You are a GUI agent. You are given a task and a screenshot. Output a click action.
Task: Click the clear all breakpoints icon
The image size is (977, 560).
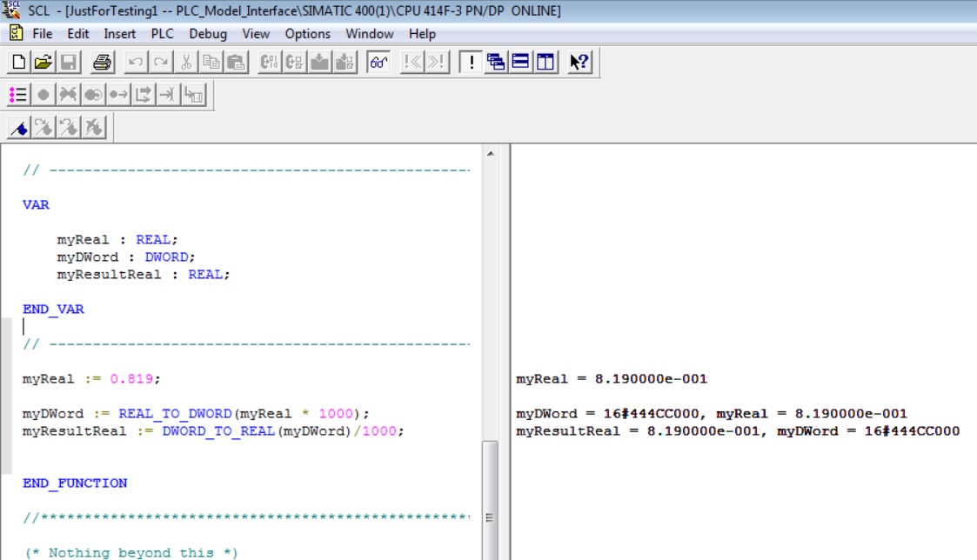point(68,95)
